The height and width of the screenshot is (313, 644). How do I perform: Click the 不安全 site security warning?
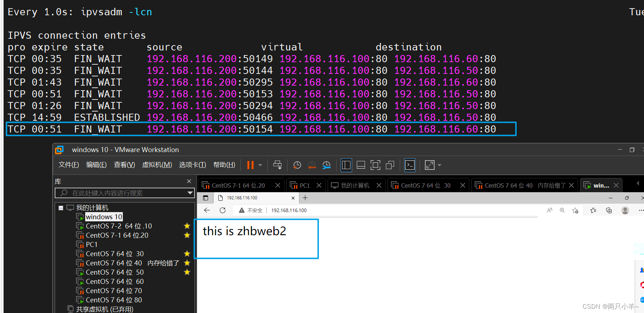click(251, 210)
